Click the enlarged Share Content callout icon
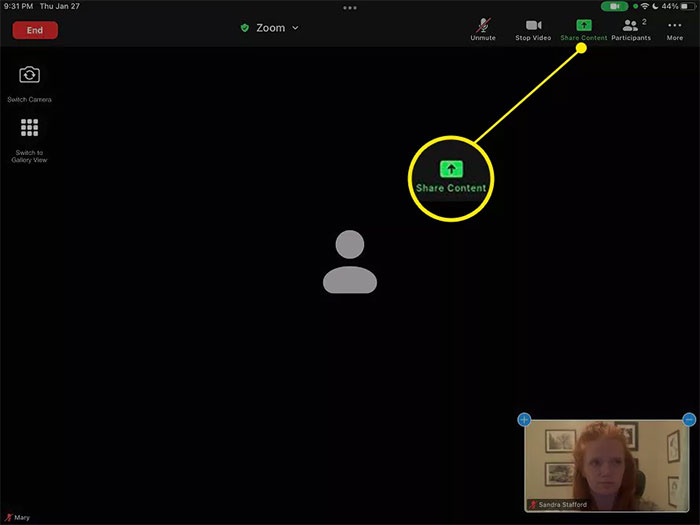This screenshot has width=700, height=525. [450, 170]
